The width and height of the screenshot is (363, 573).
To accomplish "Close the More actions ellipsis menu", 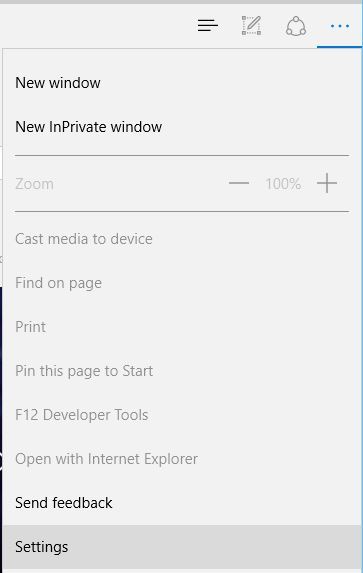I will [340, 26].
